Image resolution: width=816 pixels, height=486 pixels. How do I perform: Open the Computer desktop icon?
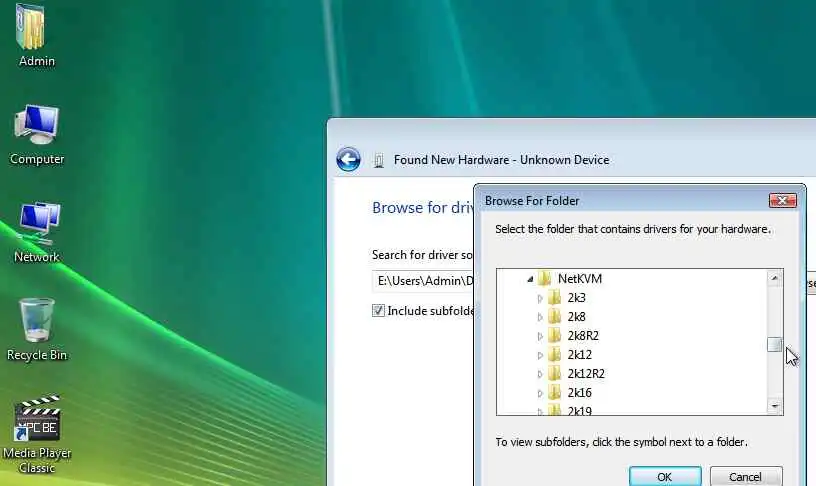pos(36,125)
